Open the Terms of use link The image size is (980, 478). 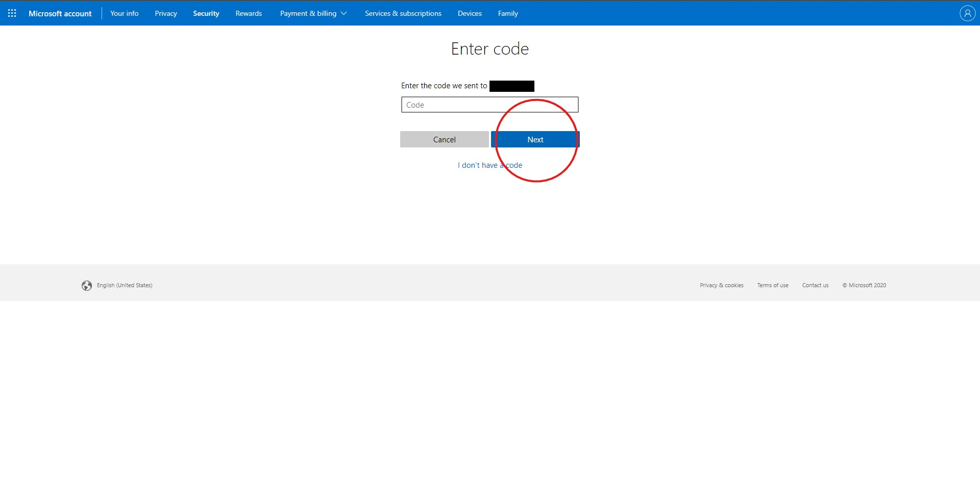coord(773,285)
